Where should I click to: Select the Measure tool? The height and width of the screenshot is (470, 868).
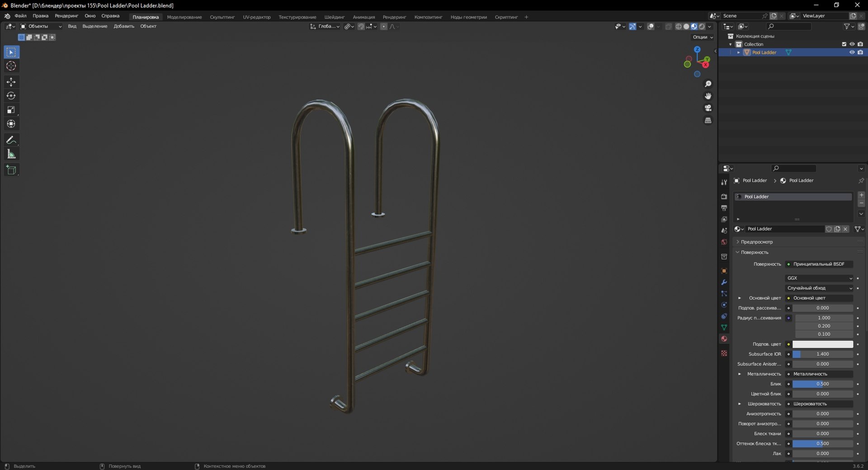click(11, 154)
